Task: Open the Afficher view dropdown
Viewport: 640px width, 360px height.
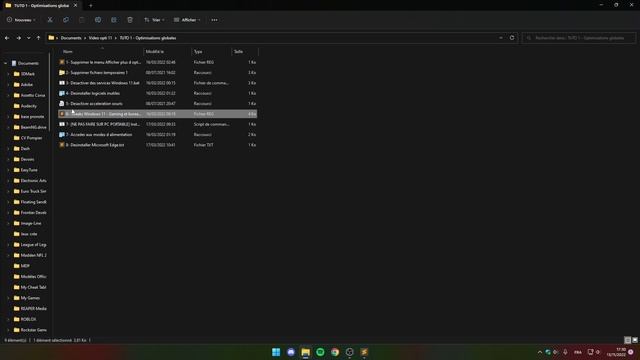Action: pos(187,20)
